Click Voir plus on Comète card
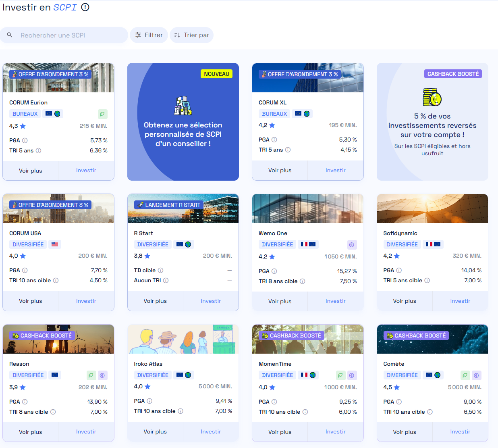The image size is (498, 448). coord(405,432)
